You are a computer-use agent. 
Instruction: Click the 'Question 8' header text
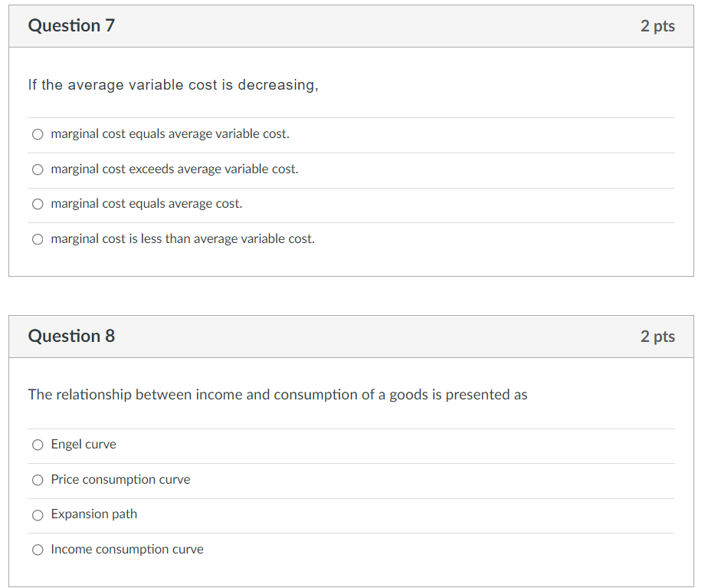pyautogui.click(x=71, y=336)
